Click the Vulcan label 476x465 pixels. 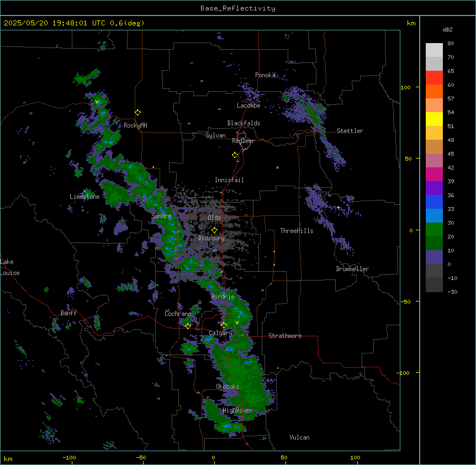[x=300, y=437]
